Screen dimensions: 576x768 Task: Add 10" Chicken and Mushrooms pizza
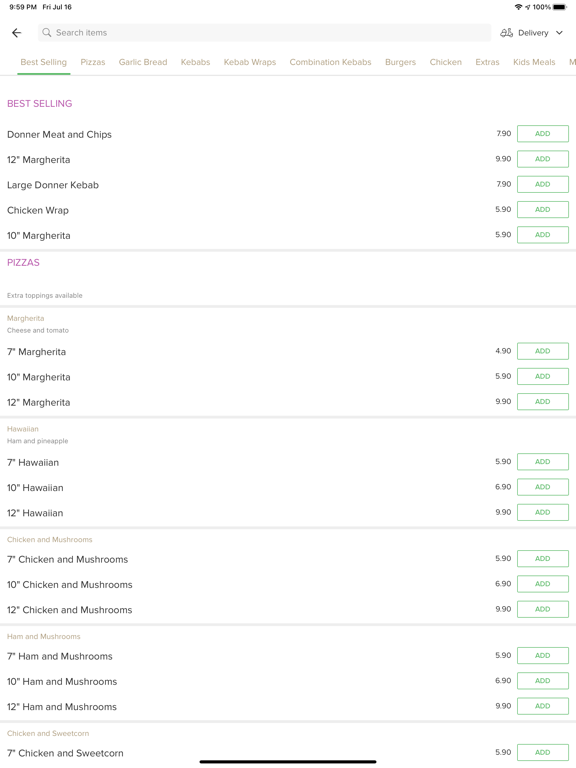[x=543, y=584]
